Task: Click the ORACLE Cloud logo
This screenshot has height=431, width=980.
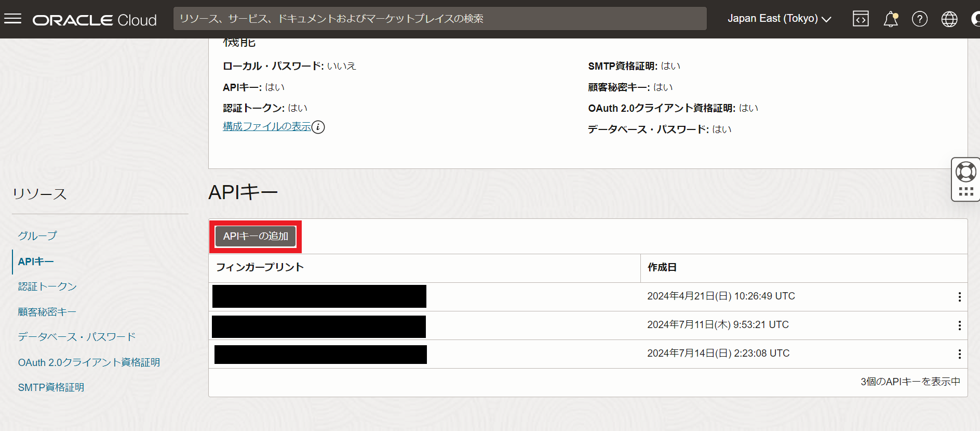Action: pos(95,20)
